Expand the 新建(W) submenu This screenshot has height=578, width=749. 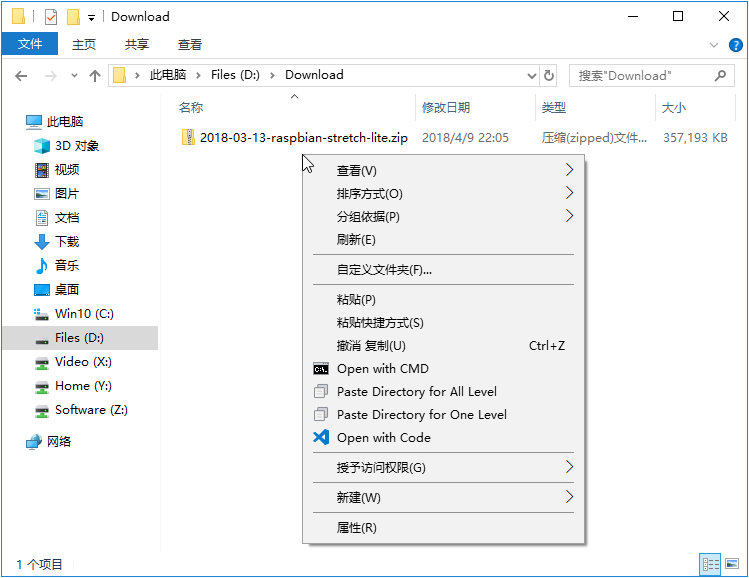569,497
